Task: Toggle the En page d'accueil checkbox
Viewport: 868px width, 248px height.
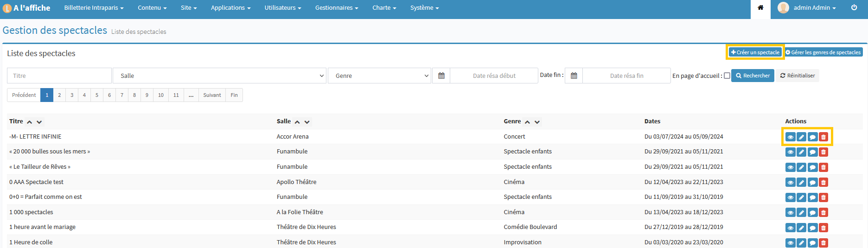Action: (727, 76)
